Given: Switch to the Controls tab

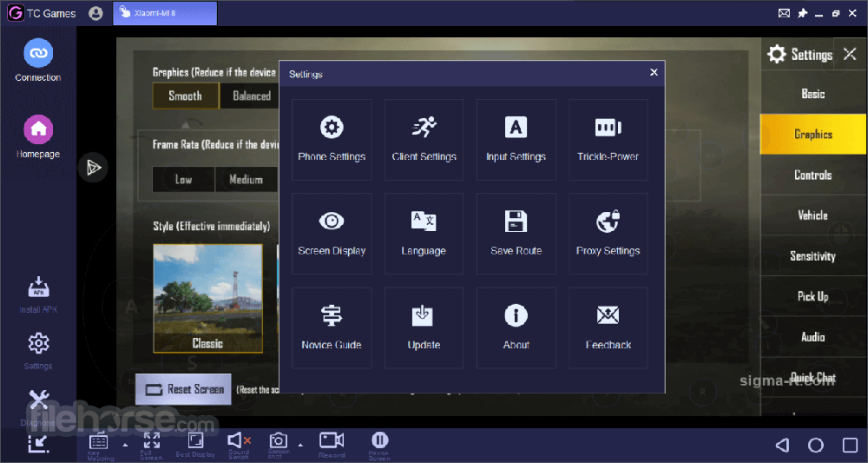Looking at the screenshot, I should (x=812, y=175).
